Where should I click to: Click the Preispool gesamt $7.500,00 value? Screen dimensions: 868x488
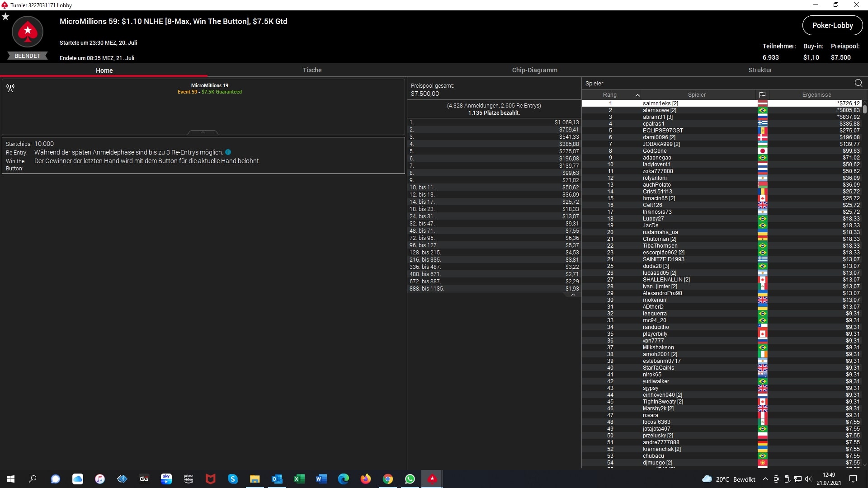[425, 94]
